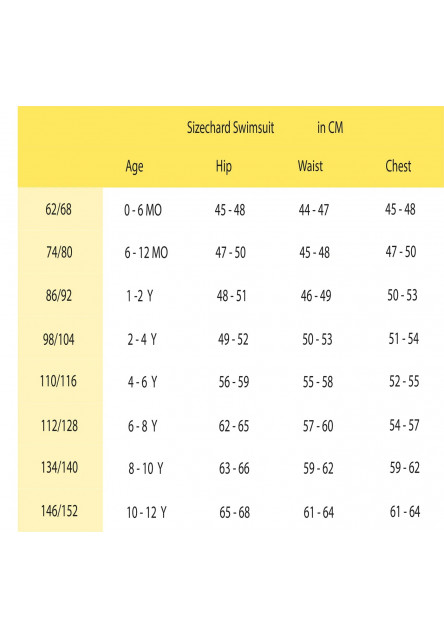Click chest value 51 - 54
Viewport: 444px width, 640px height.
(x=404, y=338)
